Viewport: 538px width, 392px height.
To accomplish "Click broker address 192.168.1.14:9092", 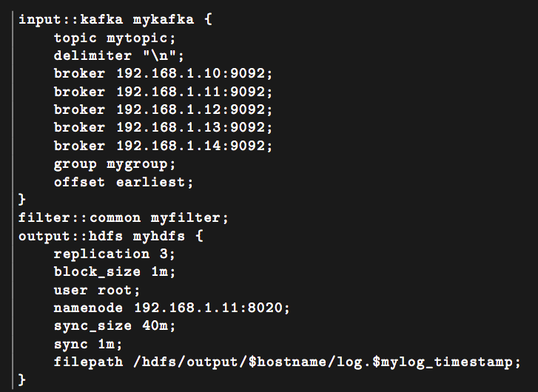I will 192,146.
